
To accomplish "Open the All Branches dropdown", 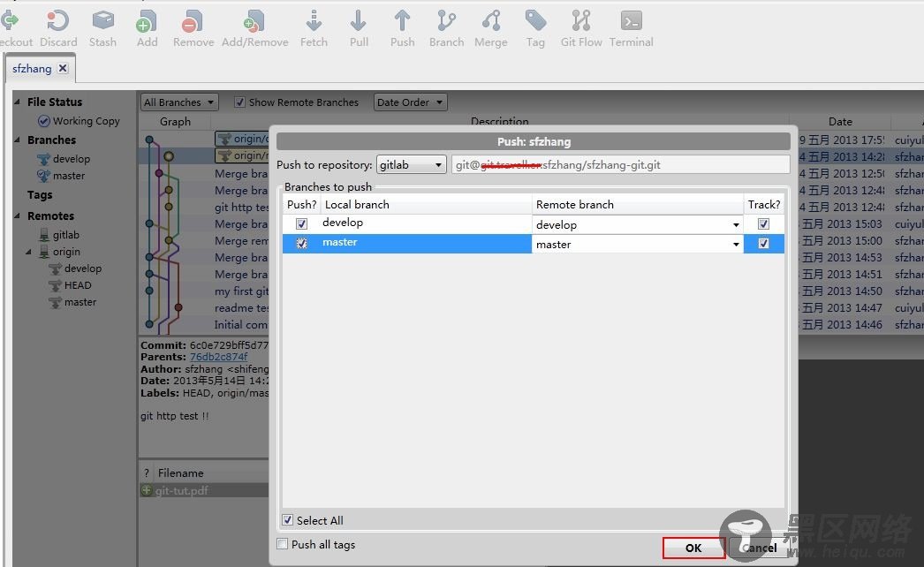I will pos(179,102).
